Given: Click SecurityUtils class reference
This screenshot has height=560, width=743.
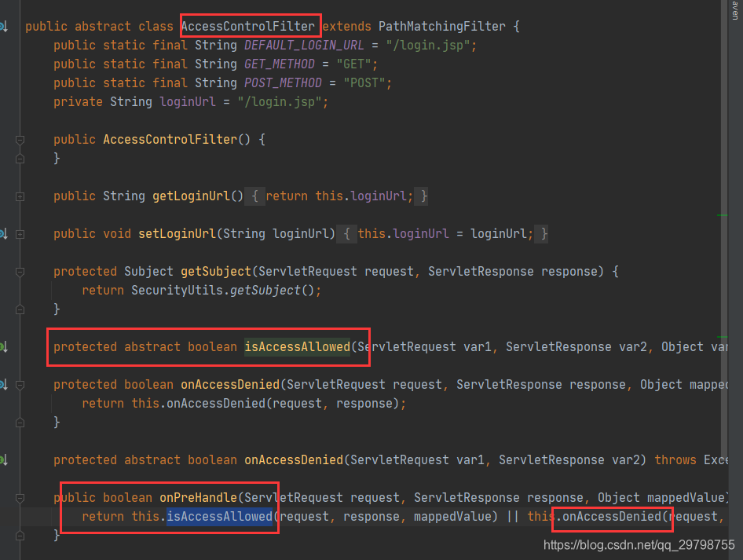Looking at the screenshot, I should (x=177, y=290).
